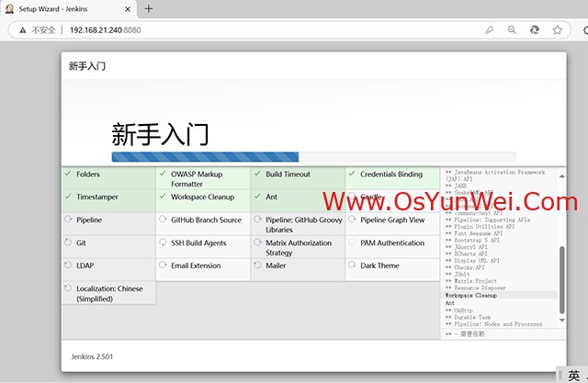
Task: Open a new browser tab
Action: pyautogui.click(x=149, y=8)
